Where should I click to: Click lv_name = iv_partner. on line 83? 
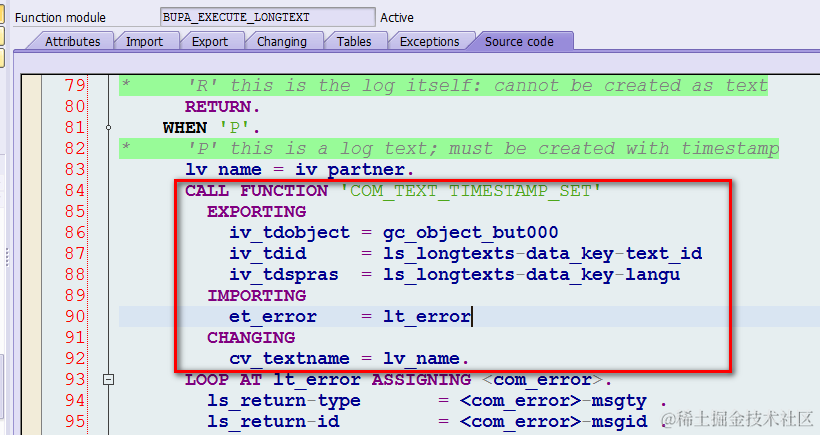coord(300,169)
